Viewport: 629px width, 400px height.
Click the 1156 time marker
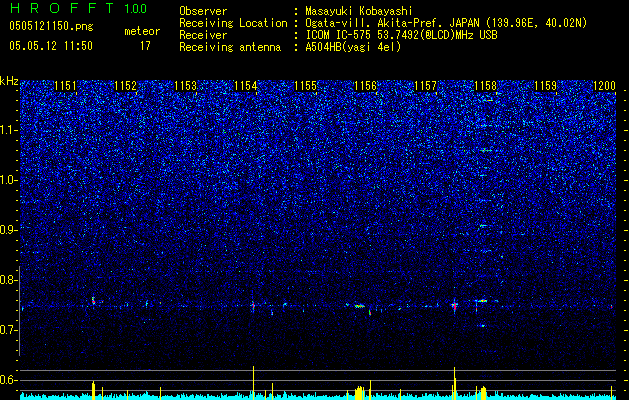[x=366, y=86]
